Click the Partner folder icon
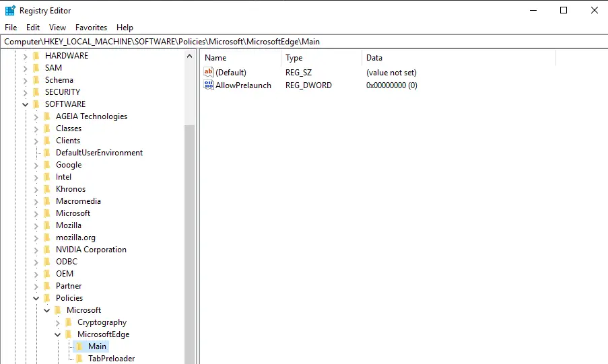This screenshot has width=608, height=364. [47, 286]
